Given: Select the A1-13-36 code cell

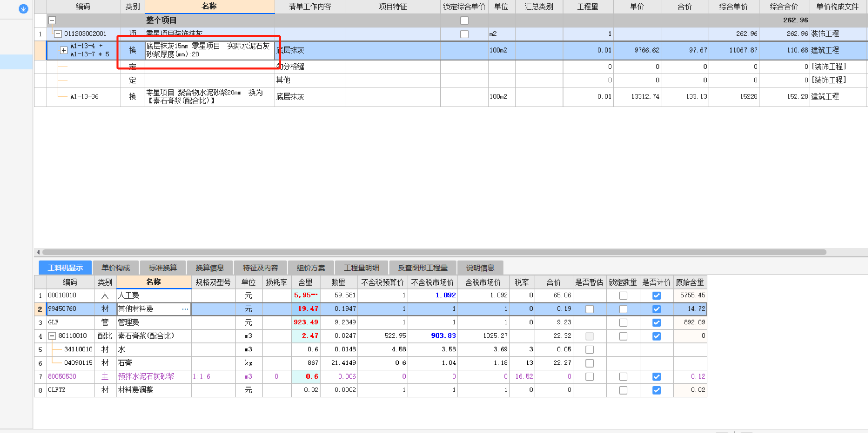Looking at the screenshot, I should [x=84, y=97].
